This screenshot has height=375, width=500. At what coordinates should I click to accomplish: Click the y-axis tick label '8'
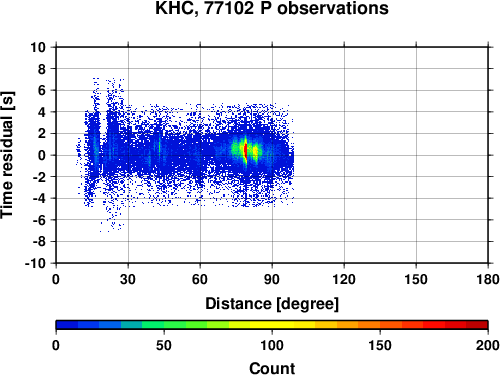click(x=41, y=69)
